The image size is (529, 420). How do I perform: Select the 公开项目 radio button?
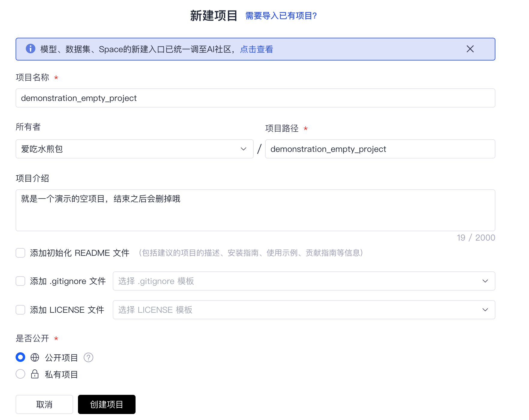point(20,357)
